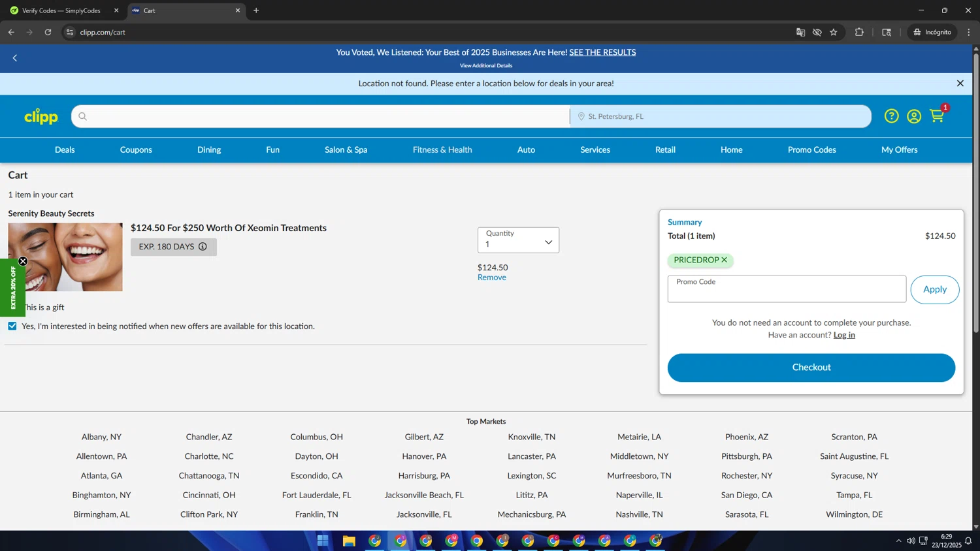This screenshot has width=980, height=551.
Task: Open SEE THE RESULTS link
Action: (x=602, y=52)
